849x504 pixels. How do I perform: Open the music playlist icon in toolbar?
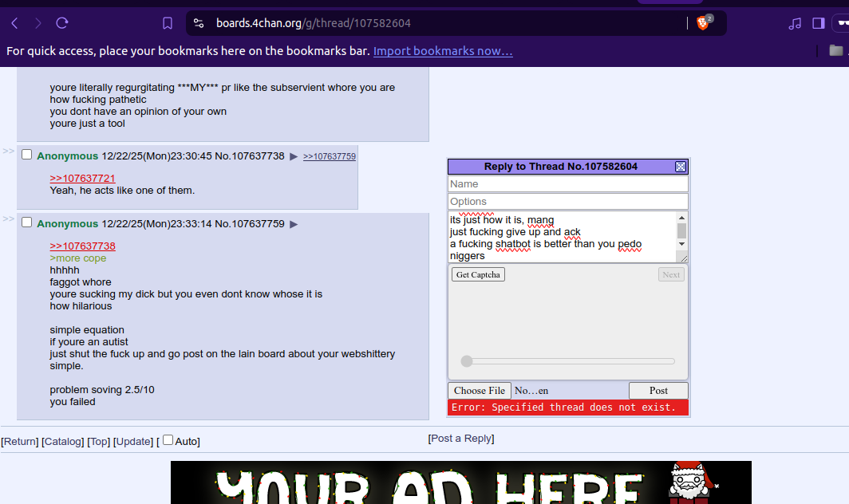795,23
